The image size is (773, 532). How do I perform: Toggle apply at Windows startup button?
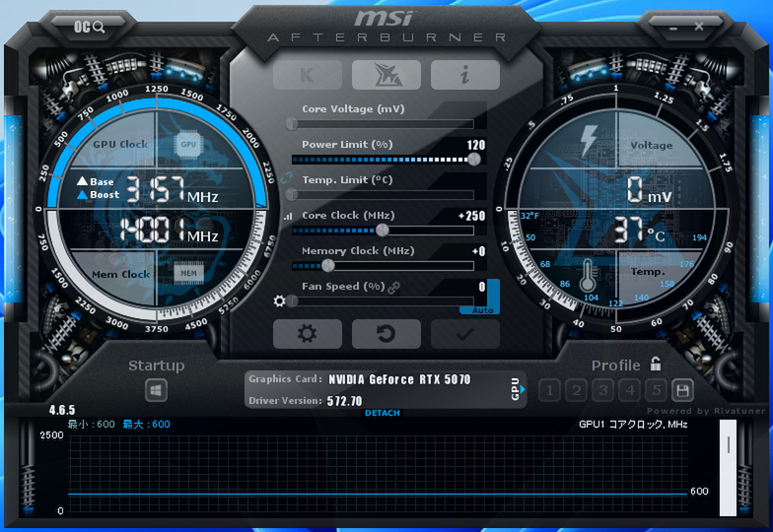(x=156, y=391)
